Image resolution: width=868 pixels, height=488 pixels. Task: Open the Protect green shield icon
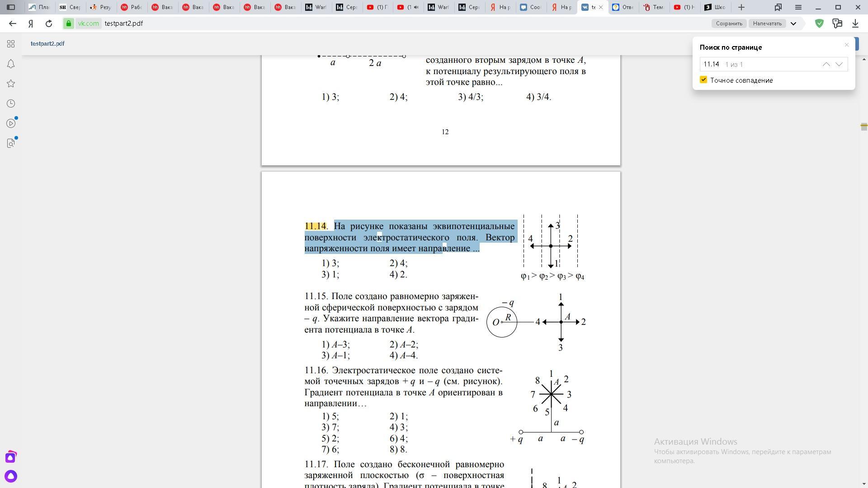pyautogui.click(x=819, y=23)
